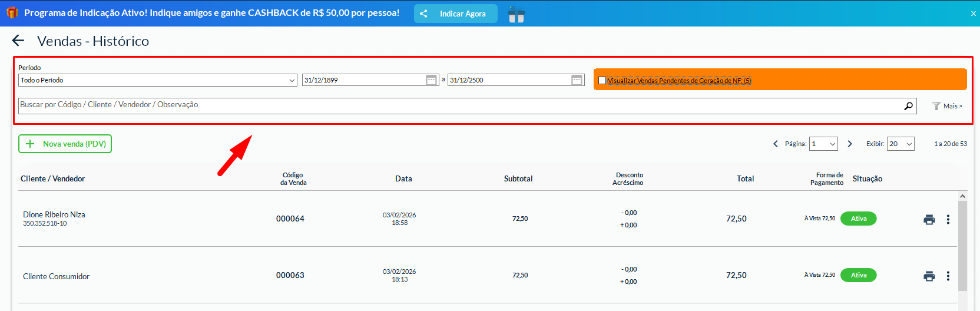Viewport: 980px width, 311px height.
Task: Enable pending NF sales checkbox
Action: pyautogui.click(x=602, y=81)
